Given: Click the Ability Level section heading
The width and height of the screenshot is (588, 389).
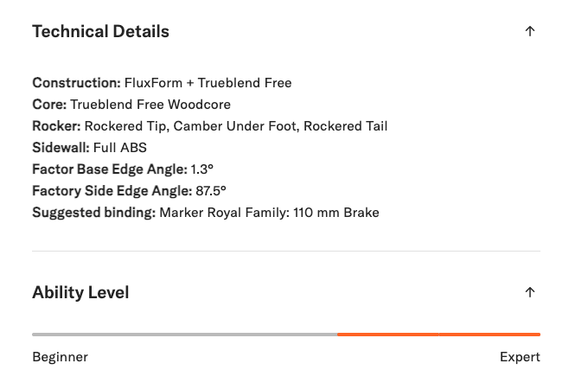Looking at the screenshot, I should 80,293.
